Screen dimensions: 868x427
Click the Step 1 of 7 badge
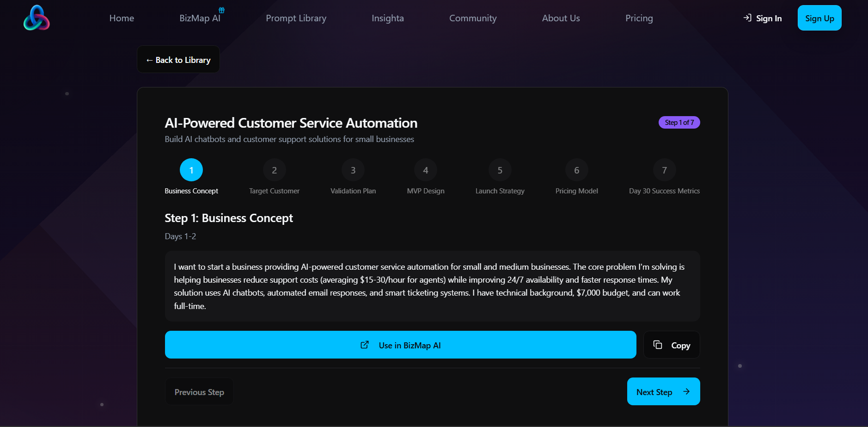(x=679, y=122)
